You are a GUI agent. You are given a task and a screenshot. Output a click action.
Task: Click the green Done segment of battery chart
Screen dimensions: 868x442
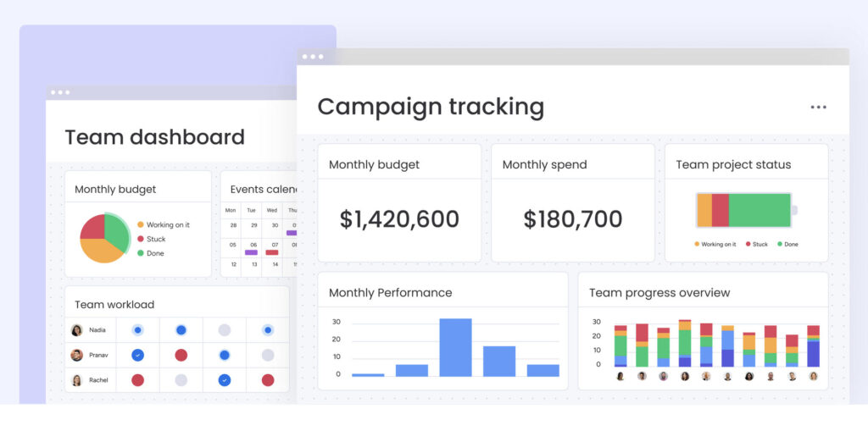(x=759, y=210)
